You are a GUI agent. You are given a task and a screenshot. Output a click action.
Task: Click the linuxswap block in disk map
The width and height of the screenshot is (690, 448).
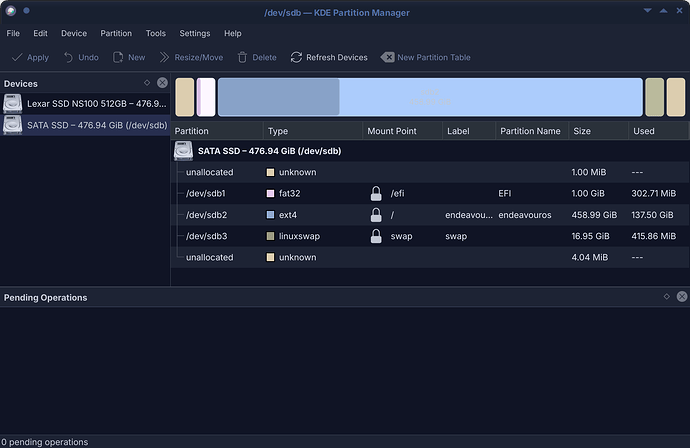[654, 97]
